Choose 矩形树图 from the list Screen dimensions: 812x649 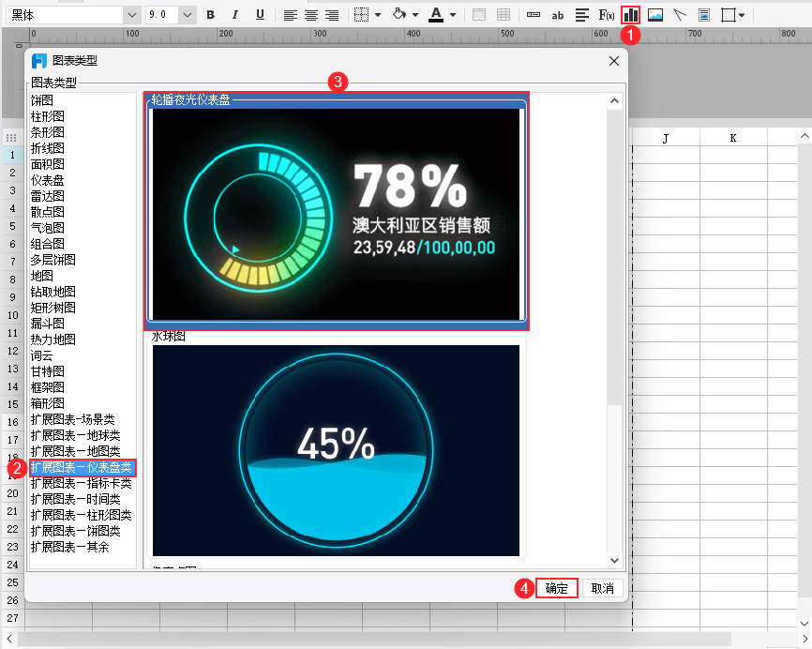[53, 309]
